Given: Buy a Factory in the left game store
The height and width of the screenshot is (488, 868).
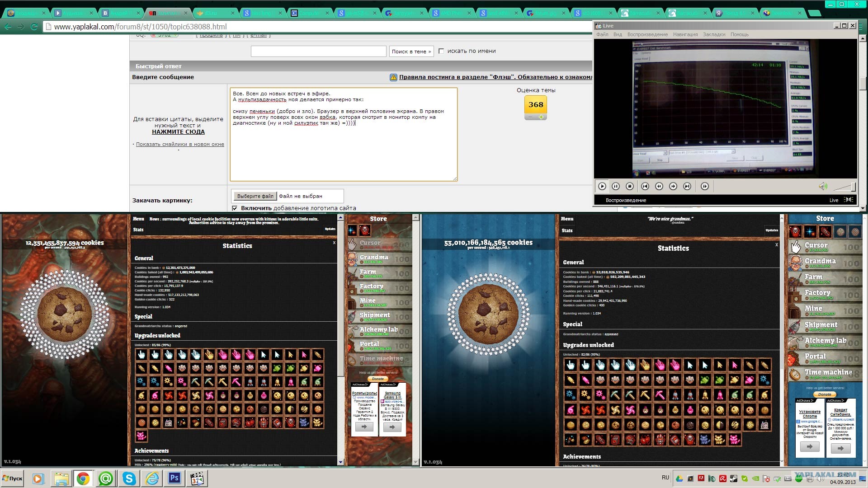Looking at the screenshot, I should [379, 288].
